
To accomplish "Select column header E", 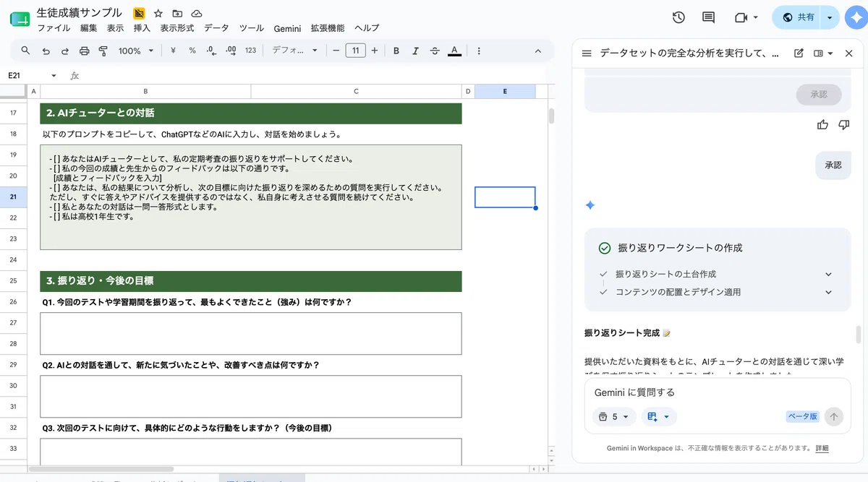I will pos(505,91).
